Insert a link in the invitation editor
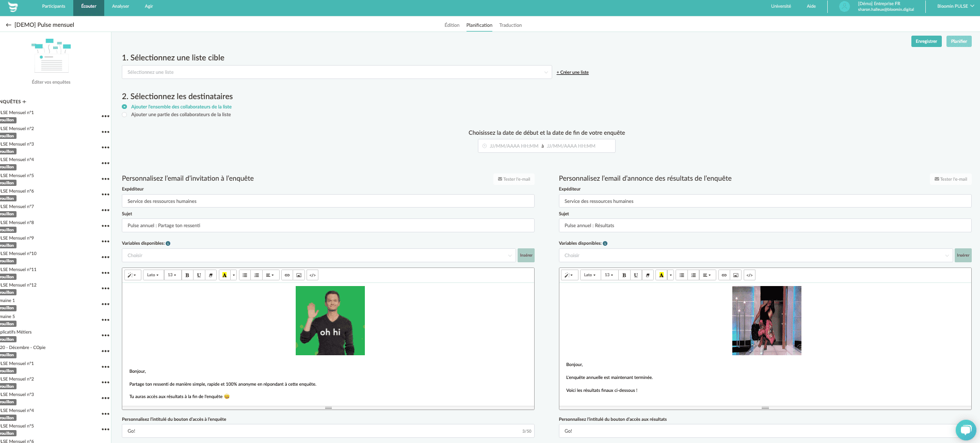 287,275
